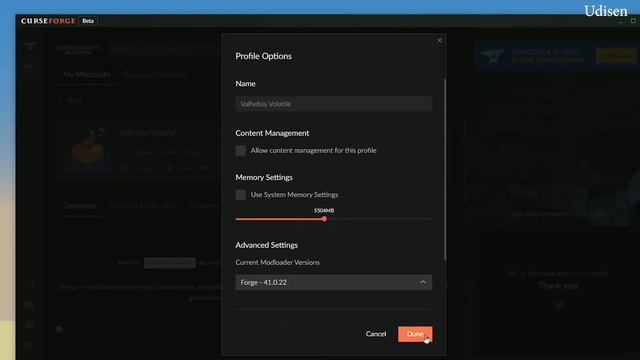640x360 pixels.
Task: Click the memory slider handle at 5504MB
Action: pos(324,219)
